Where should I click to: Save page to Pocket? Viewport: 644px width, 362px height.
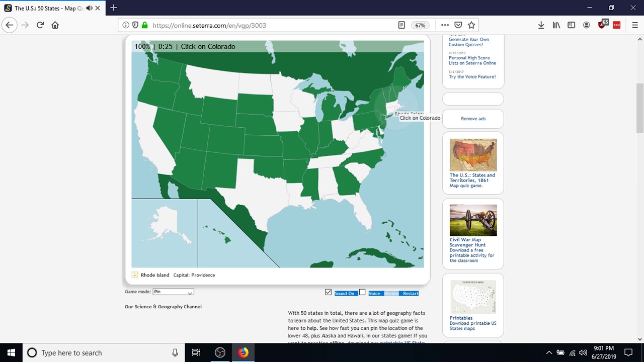point(458,25)
